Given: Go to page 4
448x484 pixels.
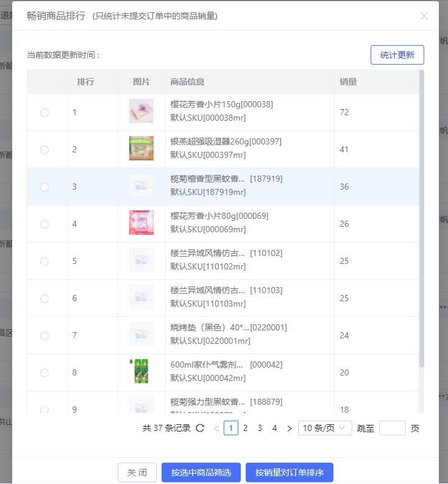Looking at the screenshot, I should pos(274,428).
